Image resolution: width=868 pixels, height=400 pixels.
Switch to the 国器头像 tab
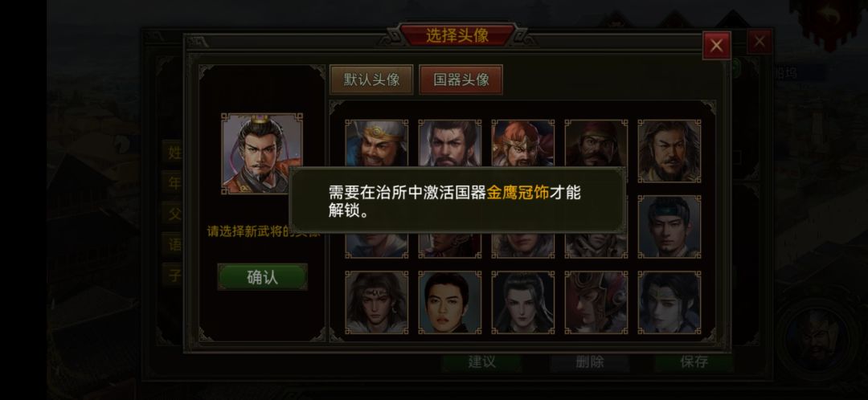[461, 80]
